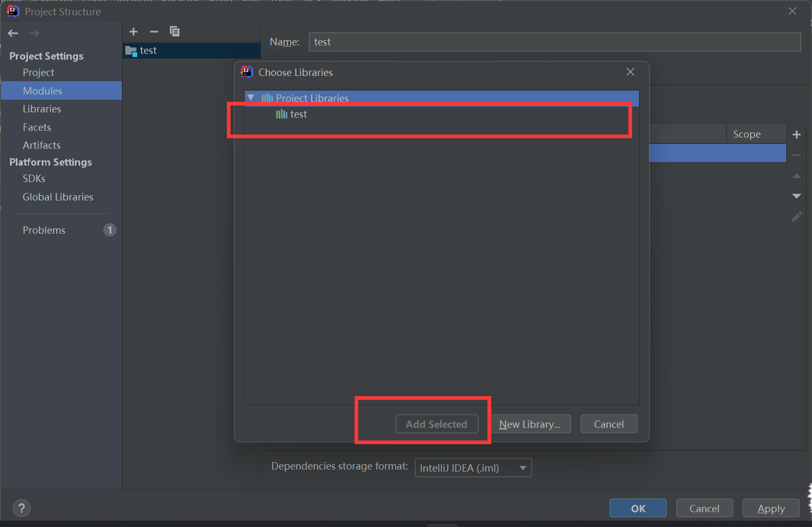The height and width of the screenshot is (527, 812).
Task: Select the test module folder icon
Action: (x=131, y=51)
